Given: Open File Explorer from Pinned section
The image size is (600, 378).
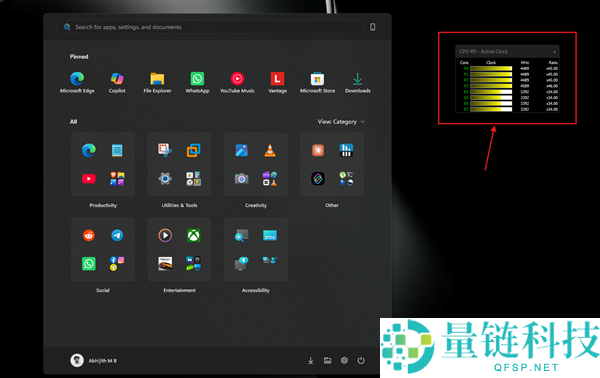Looking at the screenshot, I should (157, 82).
